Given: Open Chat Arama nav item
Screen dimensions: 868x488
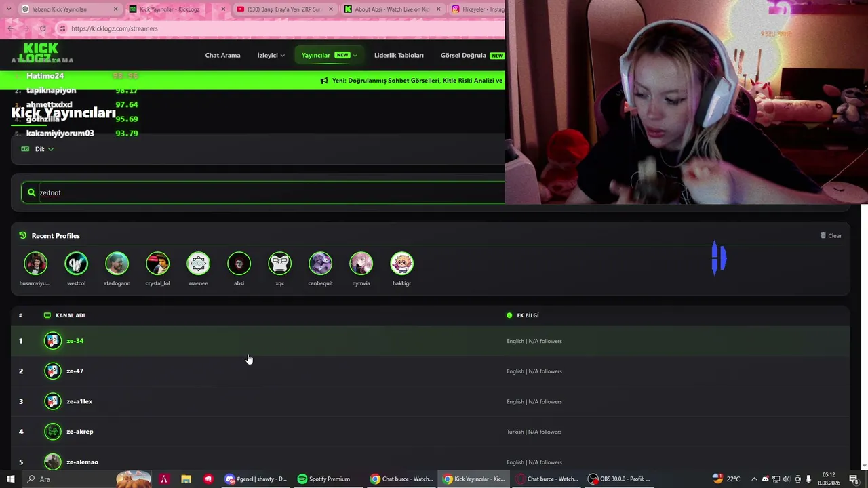Looking at the screenshot, I should (x=222, y=55).
